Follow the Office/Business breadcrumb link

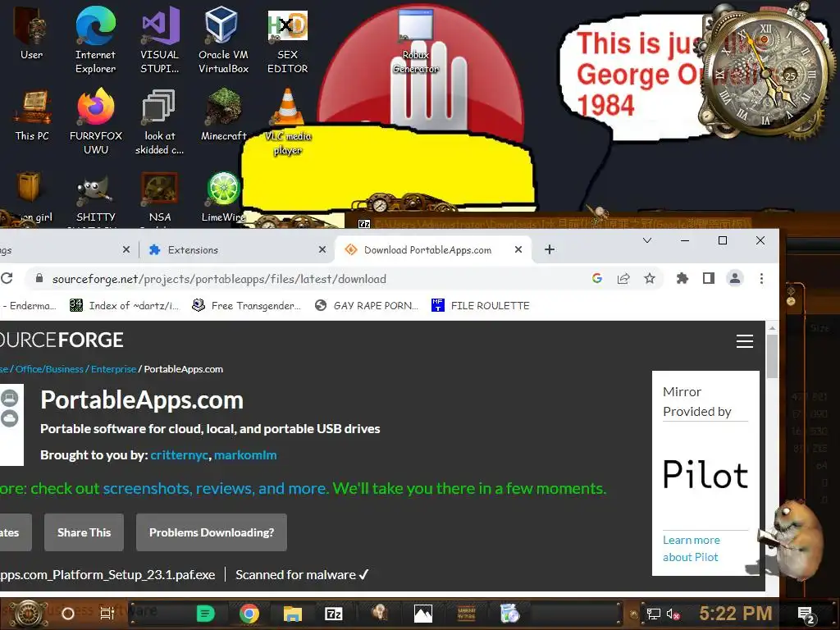[x=49, y=369]
